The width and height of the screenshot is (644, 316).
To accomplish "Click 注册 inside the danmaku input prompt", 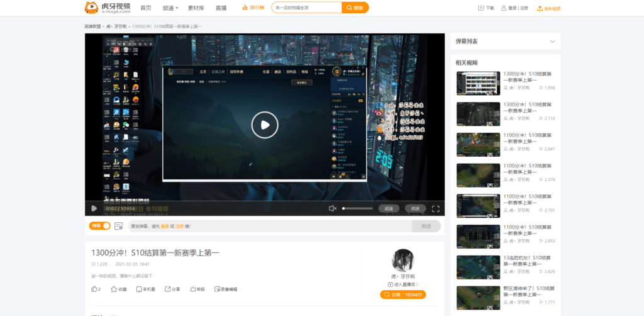I will click(179, 227).
